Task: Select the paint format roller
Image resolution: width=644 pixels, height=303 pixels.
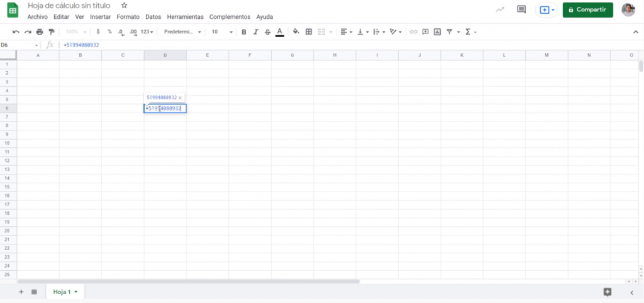Action: pyautogui.click(x=52, y=31)
